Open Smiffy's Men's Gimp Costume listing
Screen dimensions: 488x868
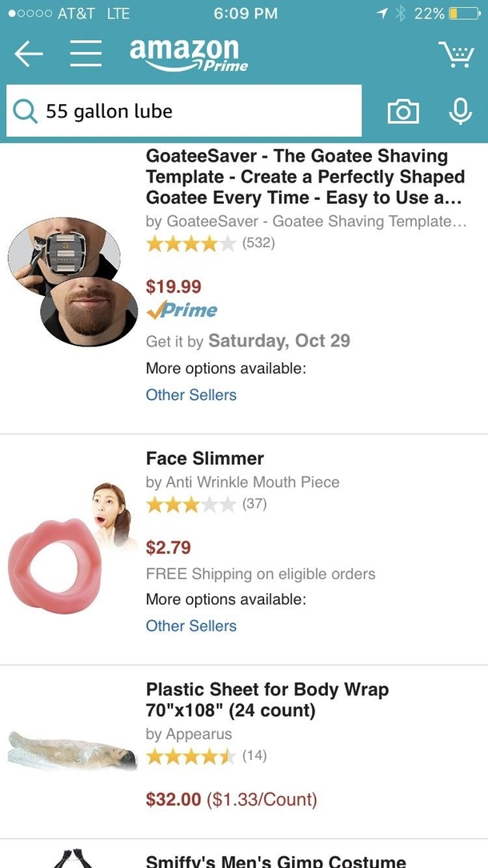(x=275, y=860)
